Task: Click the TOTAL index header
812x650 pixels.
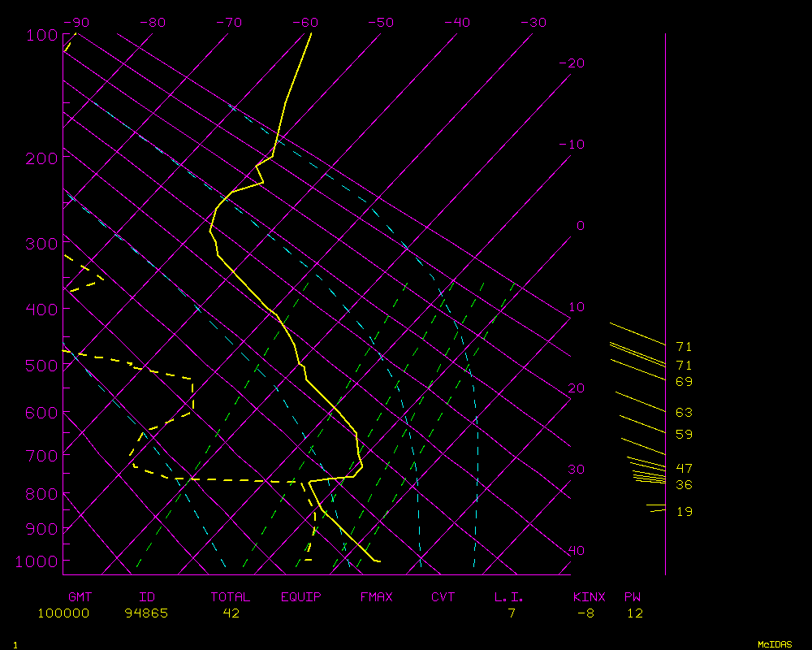Action: (x=230, y=597)
